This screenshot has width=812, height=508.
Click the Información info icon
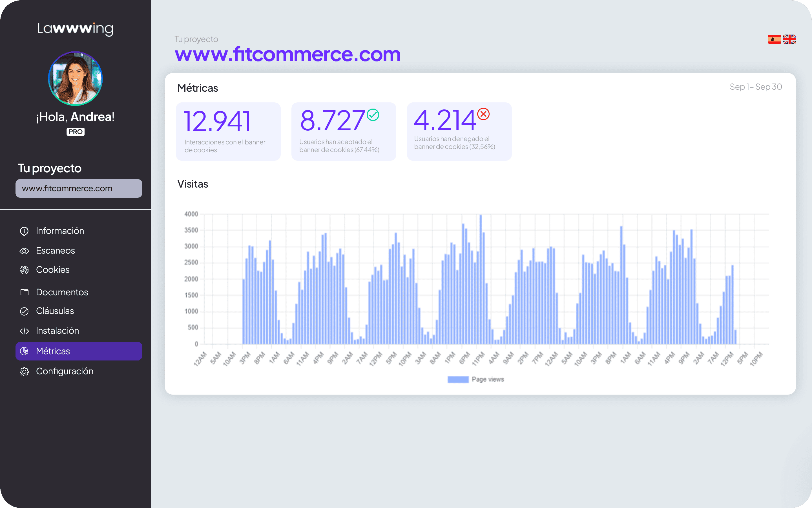[24, 231]
